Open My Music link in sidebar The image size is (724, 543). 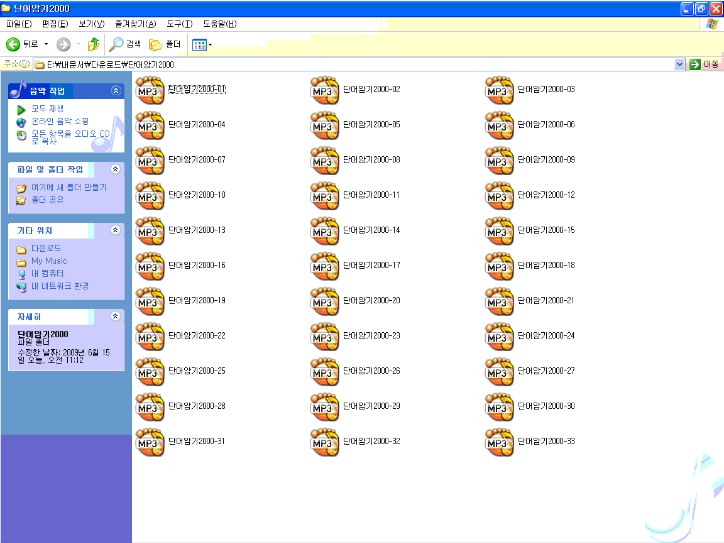pyautogui.click(x=49, y=261)
